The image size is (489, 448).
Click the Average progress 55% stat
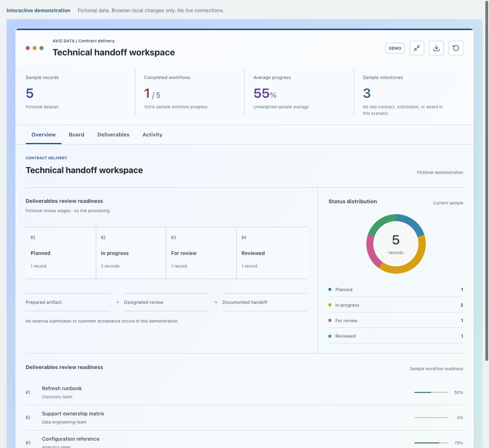click(x=299, y=92)
